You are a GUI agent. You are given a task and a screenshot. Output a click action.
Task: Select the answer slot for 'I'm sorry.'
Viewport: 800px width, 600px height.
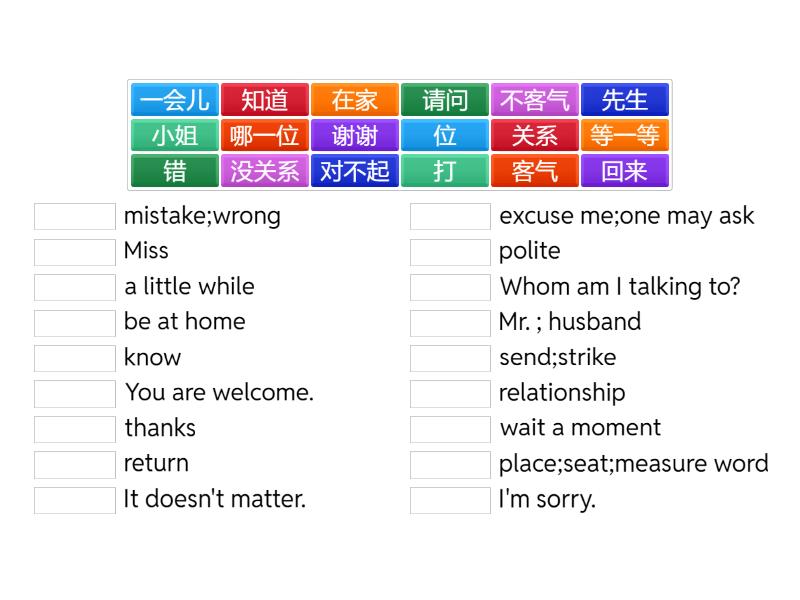[450, 499]
